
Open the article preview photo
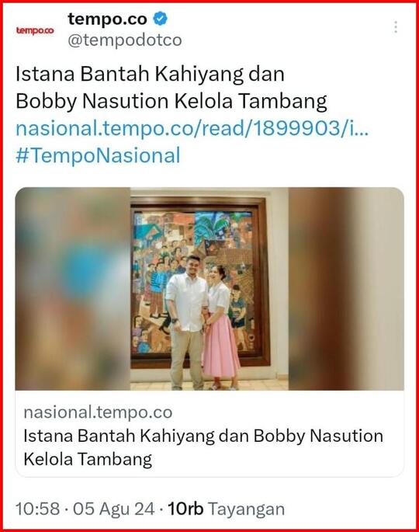coord(209,289)
